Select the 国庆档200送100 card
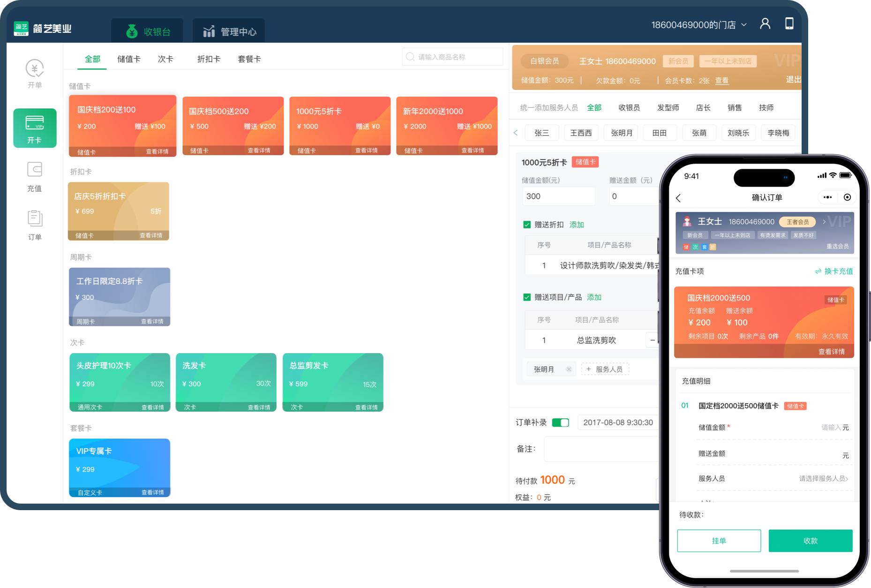Screen dimensions: 871x588 coord(123,126)
